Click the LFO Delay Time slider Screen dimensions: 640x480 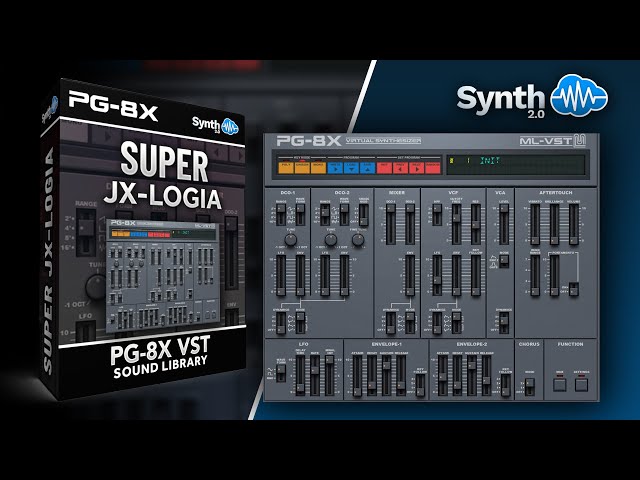300,376
